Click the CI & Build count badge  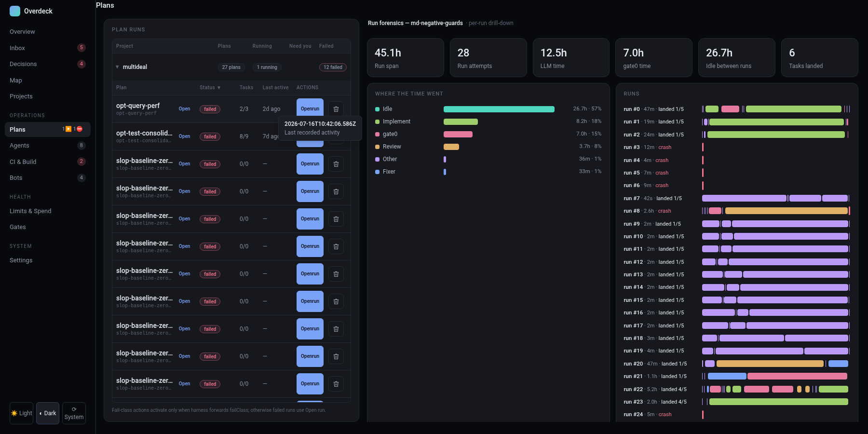[x=81, y=162]
